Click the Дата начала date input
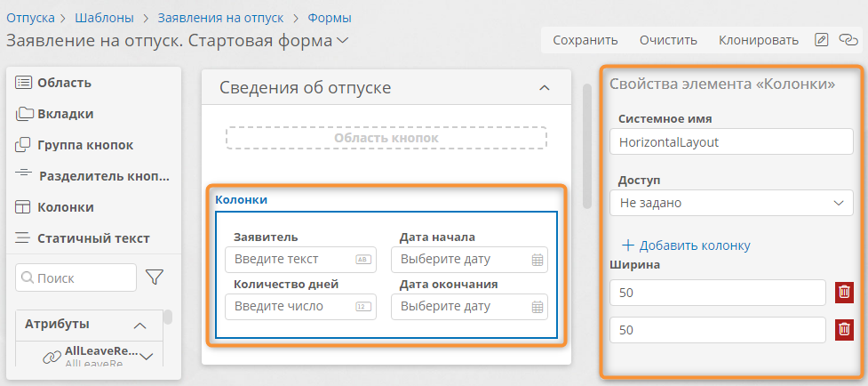 point(469,260)
